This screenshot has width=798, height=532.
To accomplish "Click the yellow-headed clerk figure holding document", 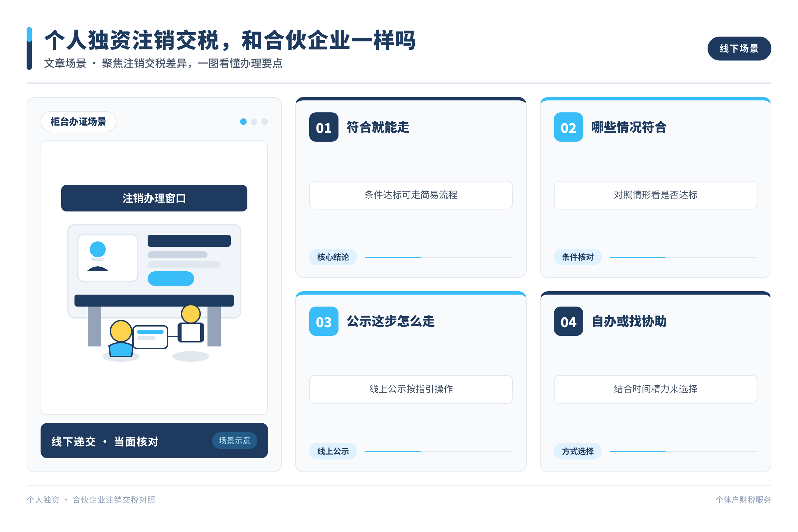I will pos(191,324).
